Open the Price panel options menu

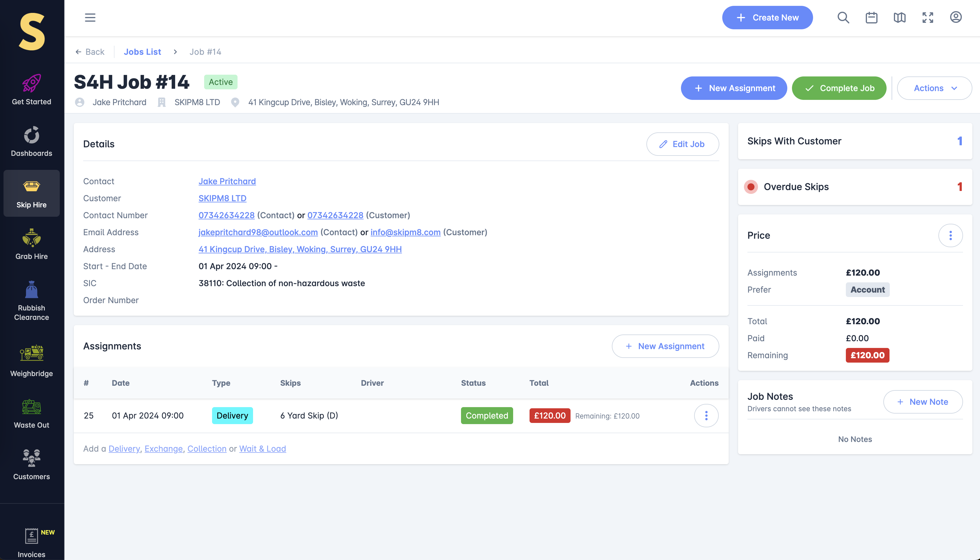(x=950, y=235)
